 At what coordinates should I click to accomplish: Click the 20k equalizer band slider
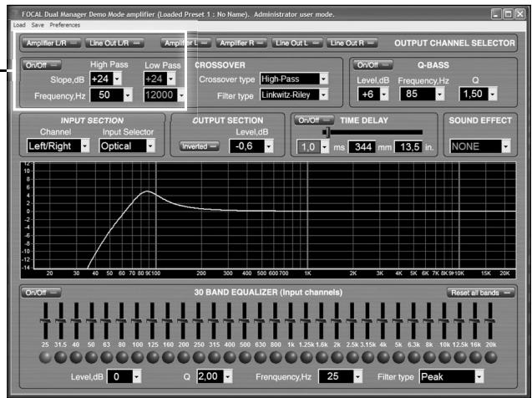(x=490, y=320)
